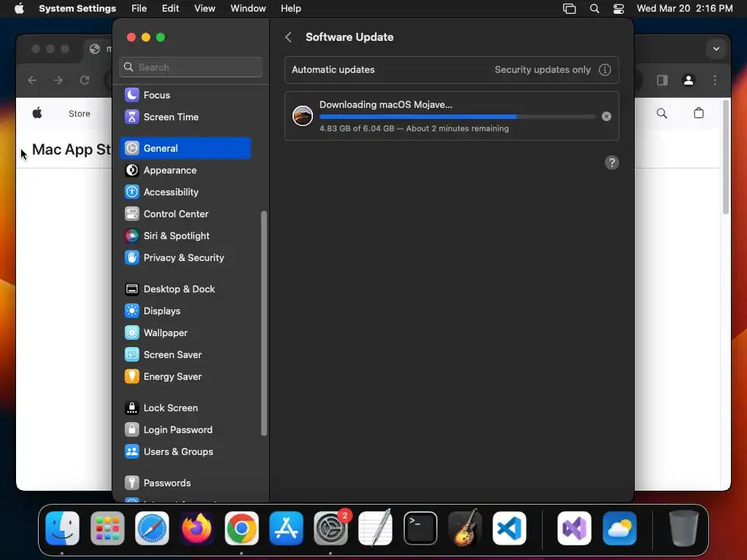Click Apple logo on the webpage
Screen dimensions: 747x560
click(37, 113)
